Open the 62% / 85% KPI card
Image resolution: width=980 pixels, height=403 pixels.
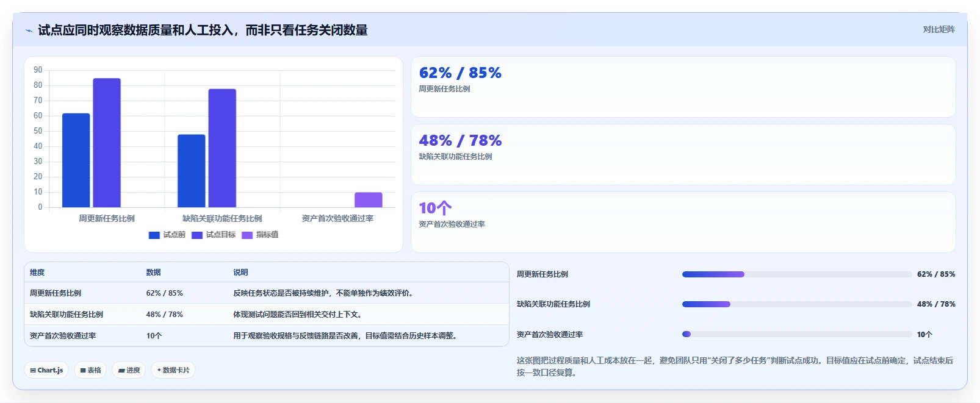[x=683, y=87]
